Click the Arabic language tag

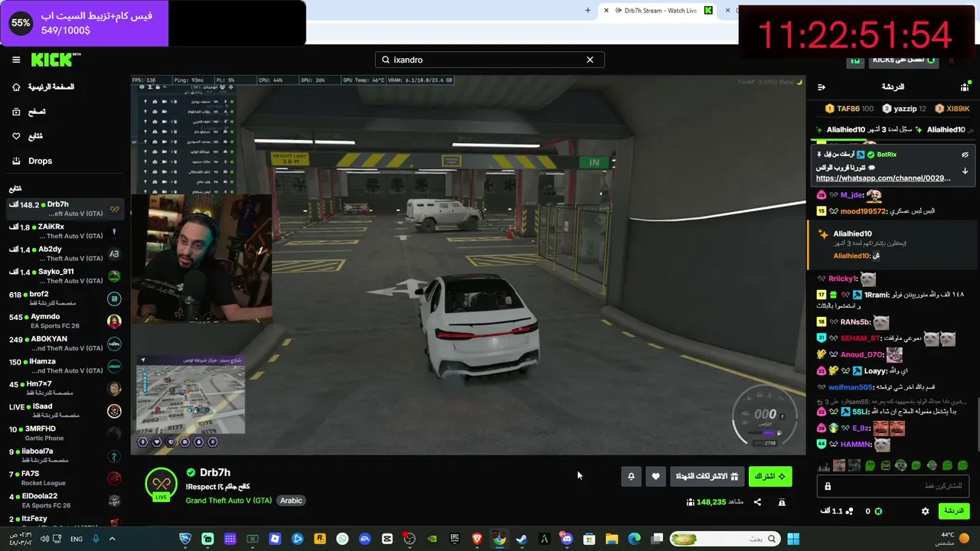click(x=291, y=500)
